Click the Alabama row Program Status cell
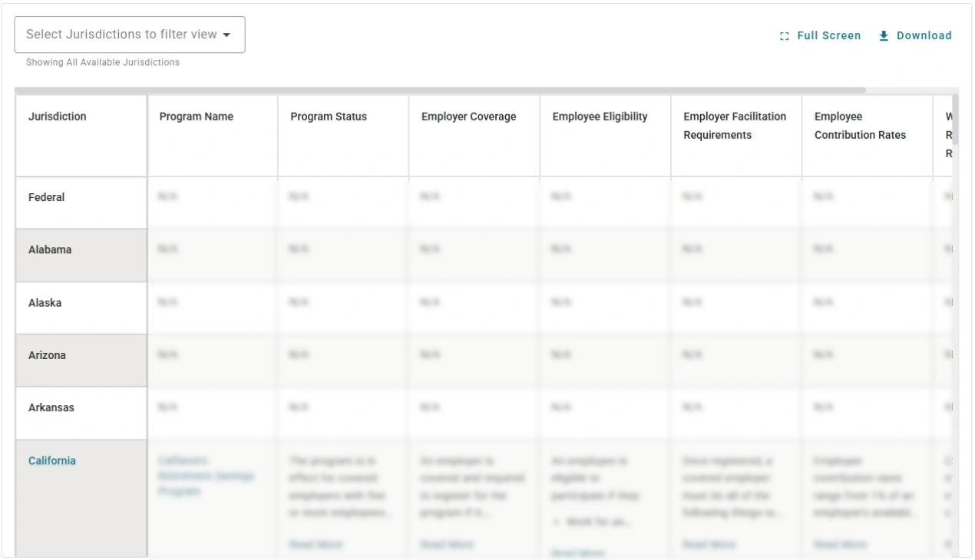 click(343, 255)
